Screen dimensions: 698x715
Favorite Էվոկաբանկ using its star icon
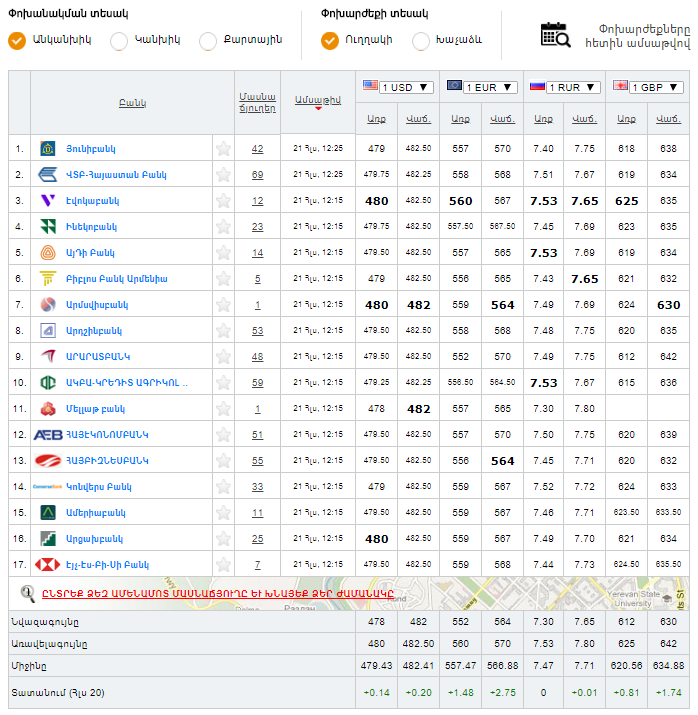tap(223, 201)
